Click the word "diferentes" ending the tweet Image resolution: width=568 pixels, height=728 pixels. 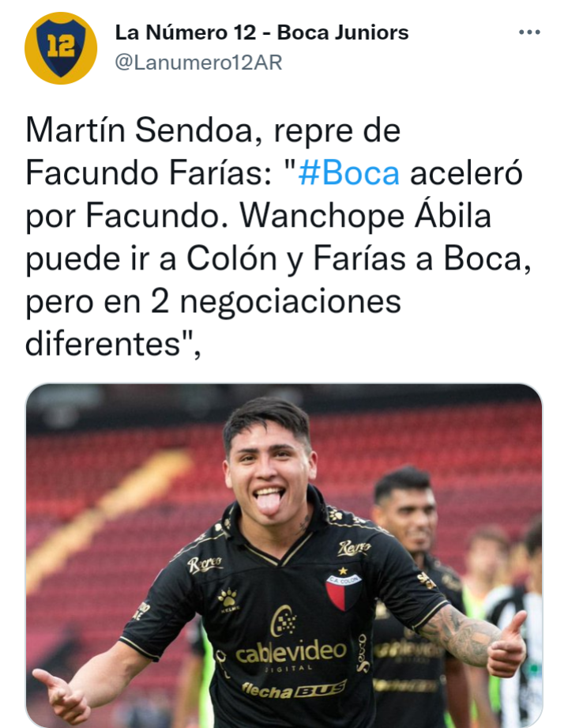click(x=103, y=344)
